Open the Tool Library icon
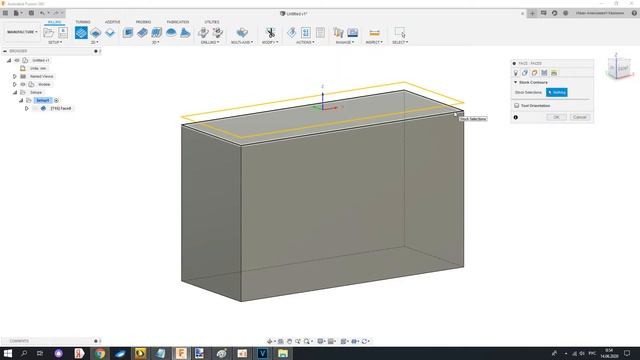The image size is (640, 360). (338, 33)
